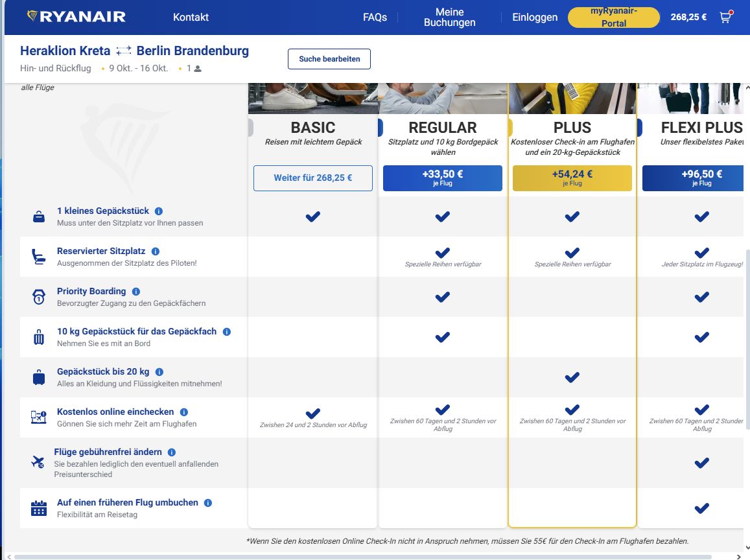This screenshot has height=560, width=750.
Task: Click info icon next to 1 kleines Gepäckstück
Action: (x=159, y=211)
